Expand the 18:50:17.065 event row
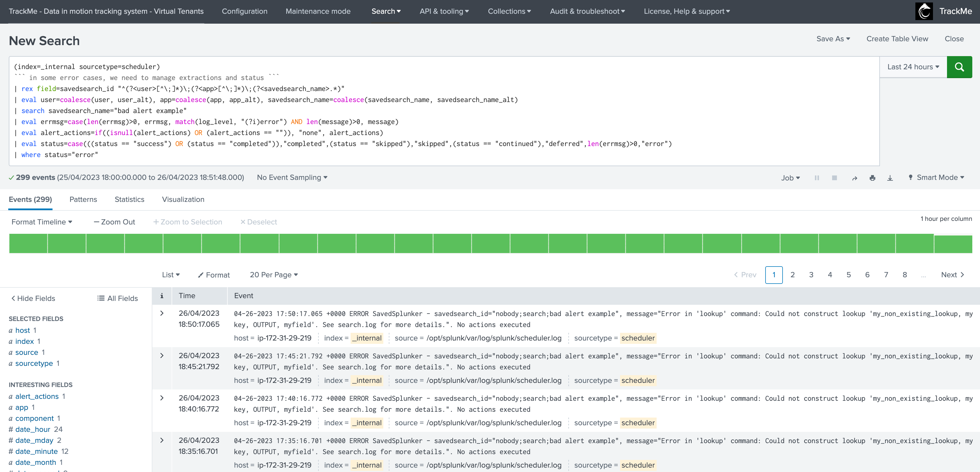Image resolution: width=980 pixels, height=472 pixels. tap(162, 313)
